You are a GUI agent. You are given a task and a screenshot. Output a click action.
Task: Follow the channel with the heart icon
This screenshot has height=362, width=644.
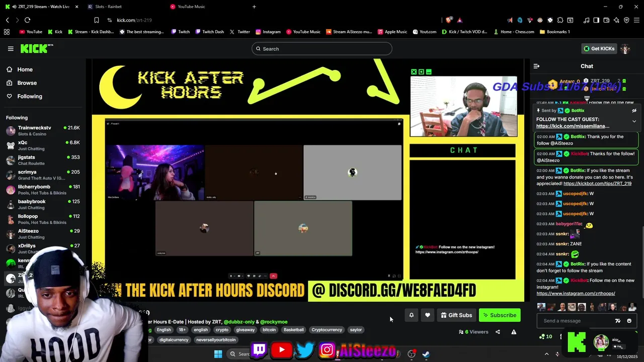click(428, 315)
